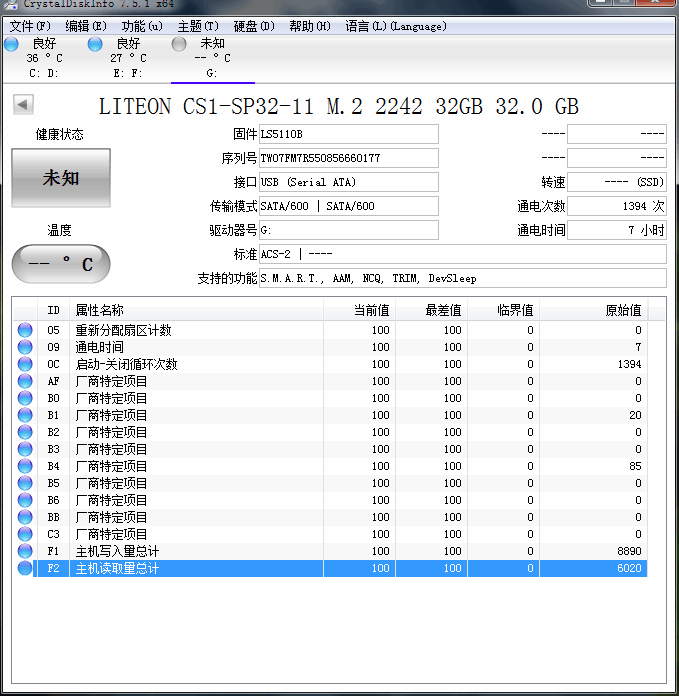The width and height of the screenshot is (679, 696).
Task: Select the C: D: disk with 36 °C
Action: click(x=44, y=58)
